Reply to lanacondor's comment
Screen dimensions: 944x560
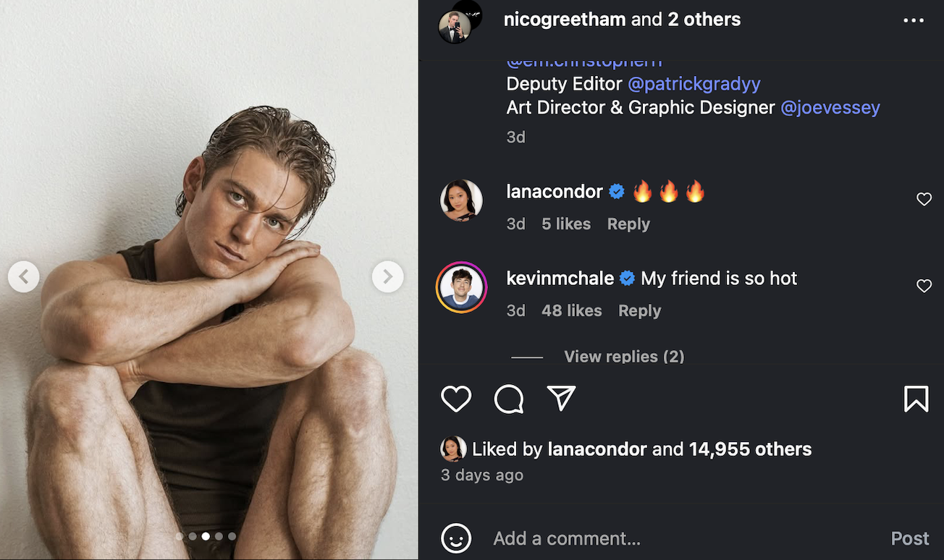click(628, 224)
